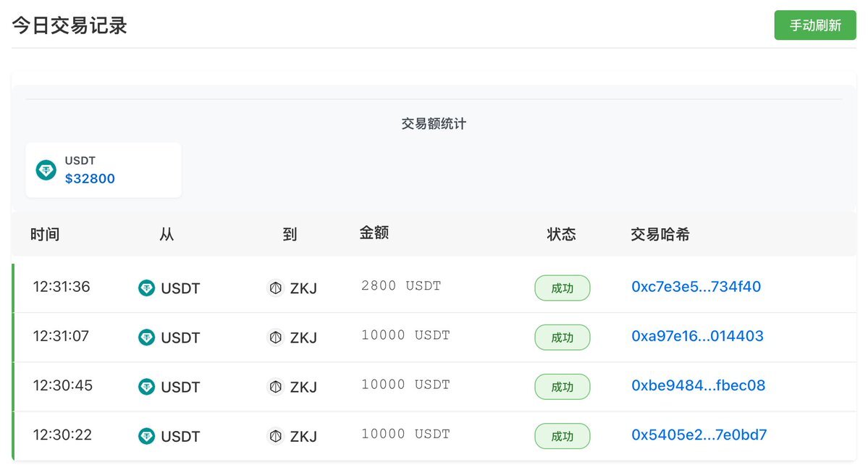Open transaction hash 0xbe9484...fbec08

point(698,385)
